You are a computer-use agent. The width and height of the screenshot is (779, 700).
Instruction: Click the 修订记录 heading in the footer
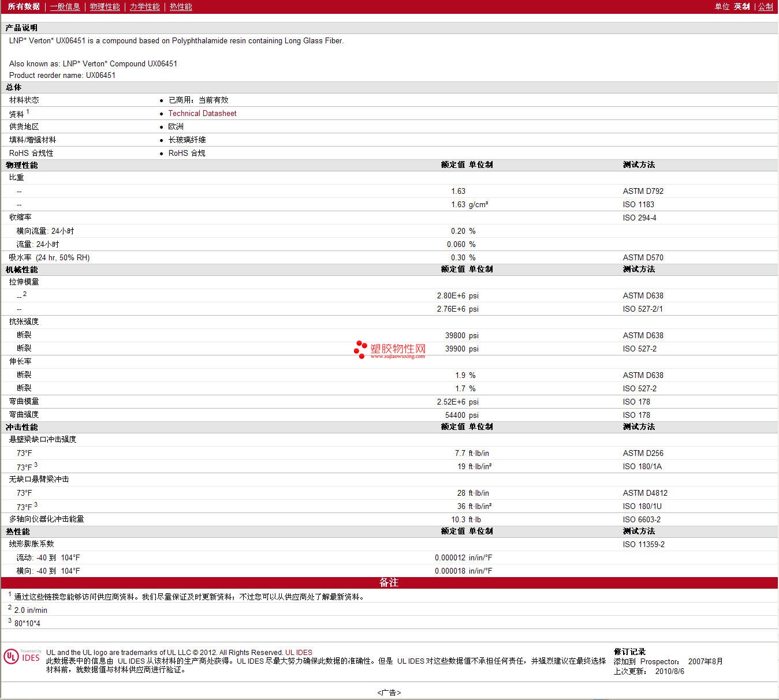tap(630, 652)
